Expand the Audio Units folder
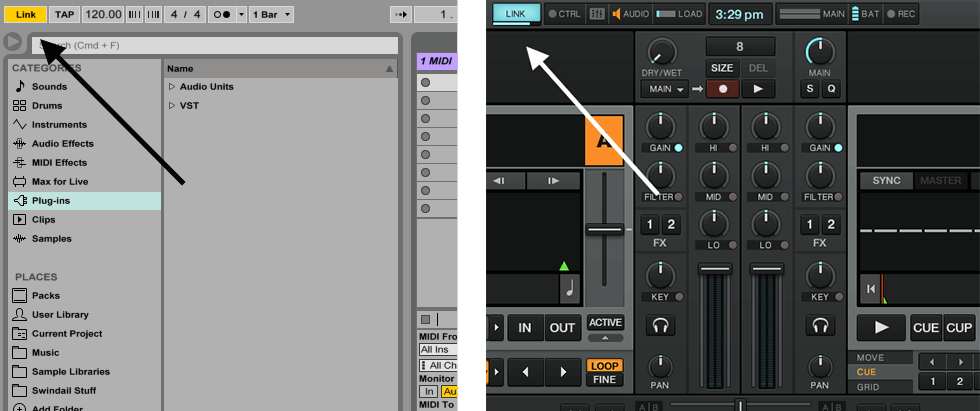The height and width of the screenshot is (411, 980). click(x=172, y=87)
